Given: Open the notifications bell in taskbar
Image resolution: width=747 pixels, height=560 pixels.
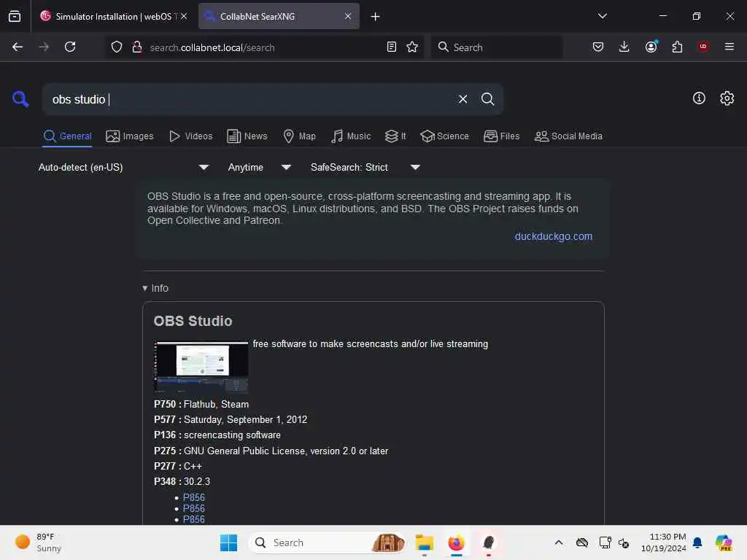Looking at the screenshot, I should click(697, 542).
